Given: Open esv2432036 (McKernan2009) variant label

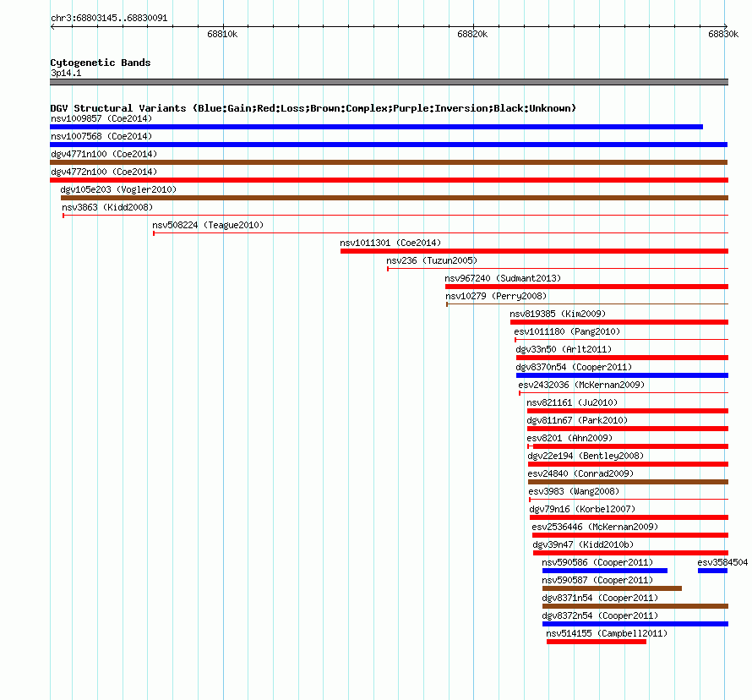Looking at the screenshot, I should (x=581, y=385).
